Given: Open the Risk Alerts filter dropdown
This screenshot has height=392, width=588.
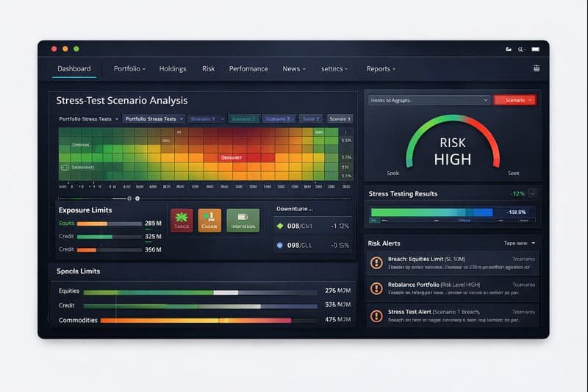Looking at the screenshot, I should pos(520,243).
